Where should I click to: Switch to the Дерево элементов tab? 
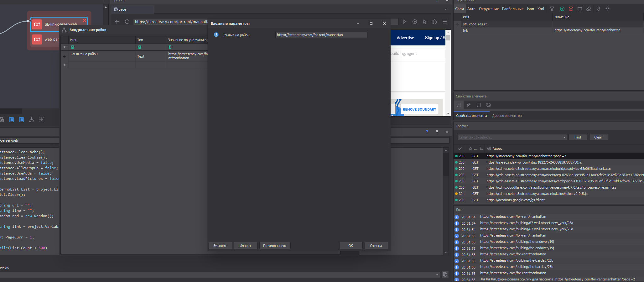(x=507, y=116)
